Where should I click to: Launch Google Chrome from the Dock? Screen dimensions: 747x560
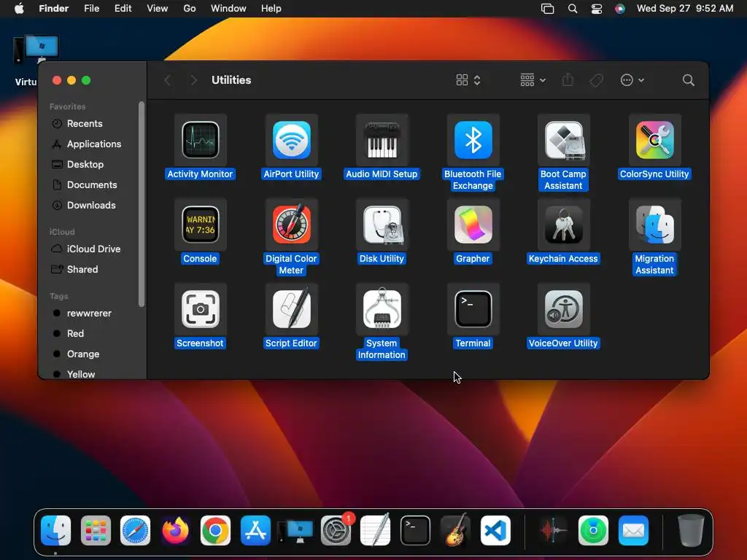click(x=215, y=531)
